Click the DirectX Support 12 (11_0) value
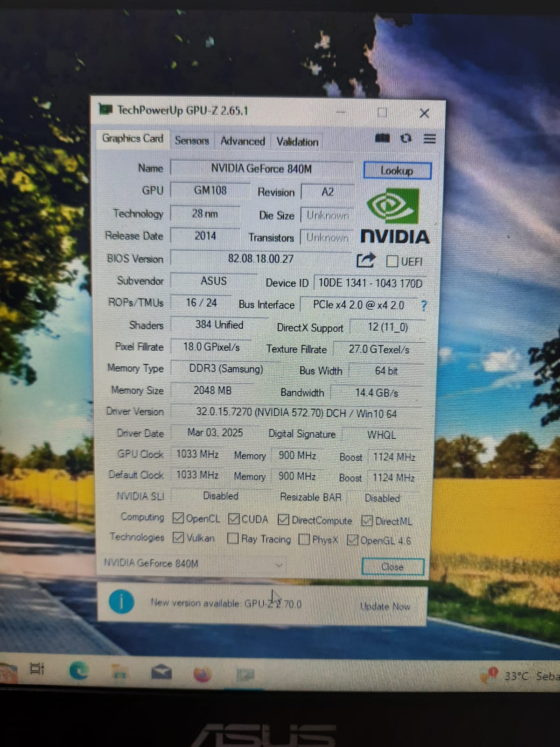The width and height of the screenshot is (560, 747). [x=388, y=327]
